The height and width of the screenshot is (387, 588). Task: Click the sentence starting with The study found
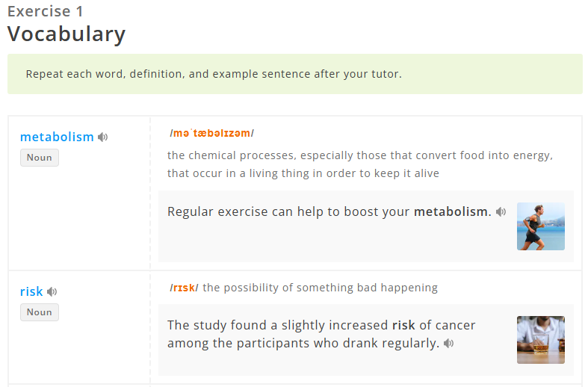tap(321, 334)
